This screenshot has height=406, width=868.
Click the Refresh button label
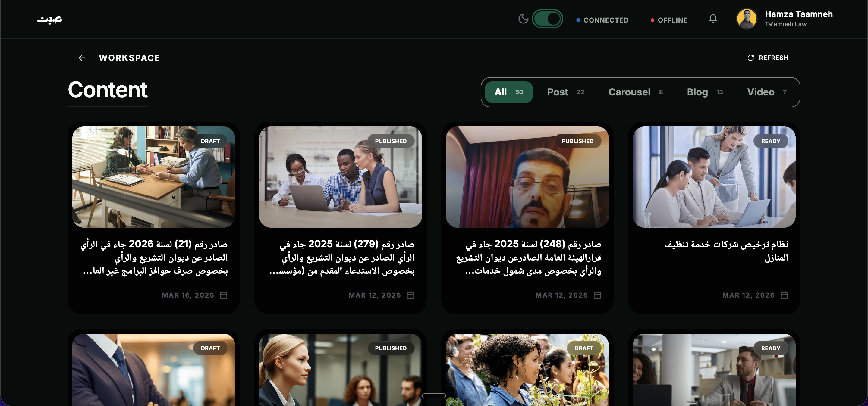click(773, 58)
